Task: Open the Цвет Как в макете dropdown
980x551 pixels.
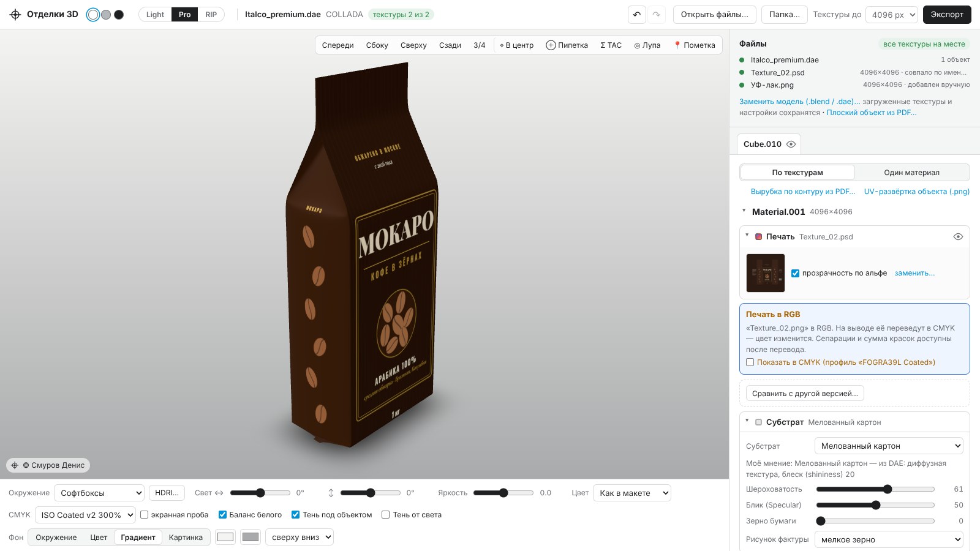Action: pos(631,493)
